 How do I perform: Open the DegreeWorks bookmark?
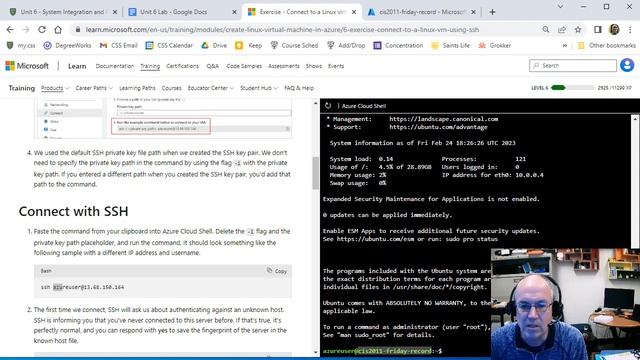(x=68, y=45)
